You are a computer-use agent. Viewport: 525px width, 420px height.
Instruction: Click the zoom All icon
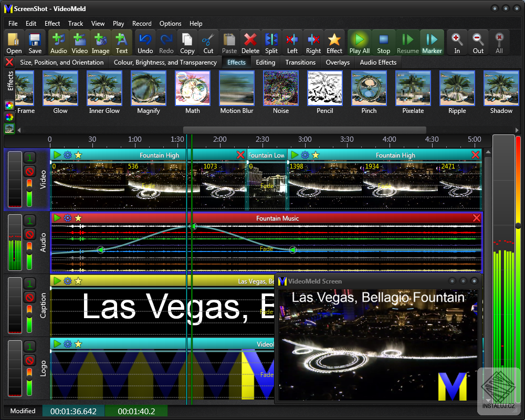point(499,43)
